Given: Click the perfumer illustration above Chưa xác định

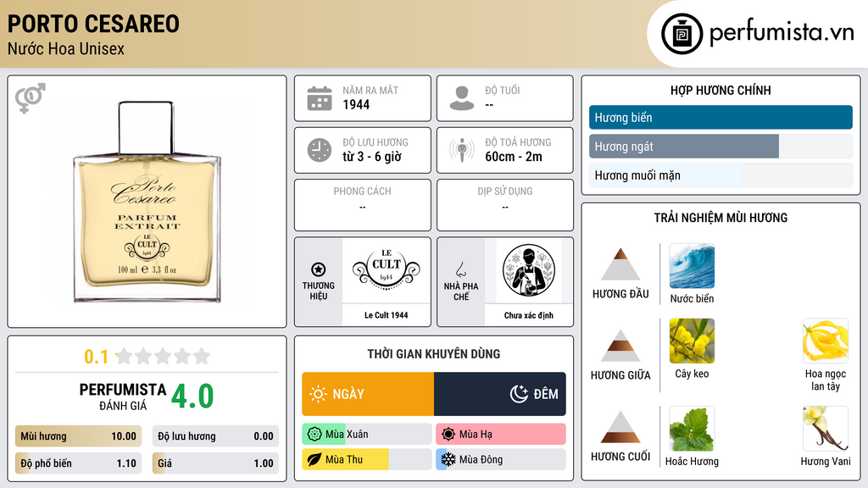Looking at the screenshot, I should 529,270.
